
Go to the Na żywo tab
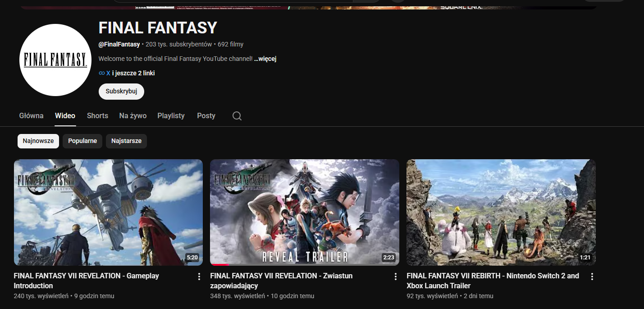[x=133, y=116]
